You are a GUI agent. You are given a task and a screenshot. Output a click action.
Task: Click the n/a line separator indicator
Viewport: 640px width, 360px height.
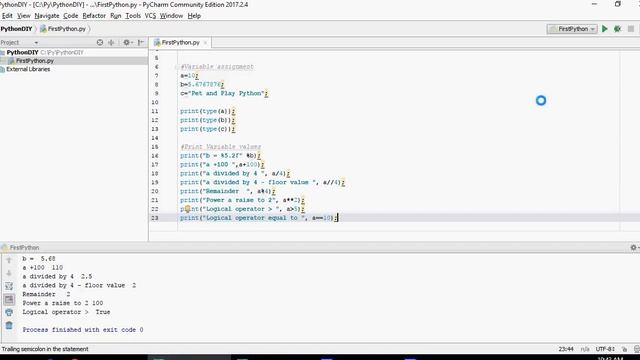click(585, 349)
